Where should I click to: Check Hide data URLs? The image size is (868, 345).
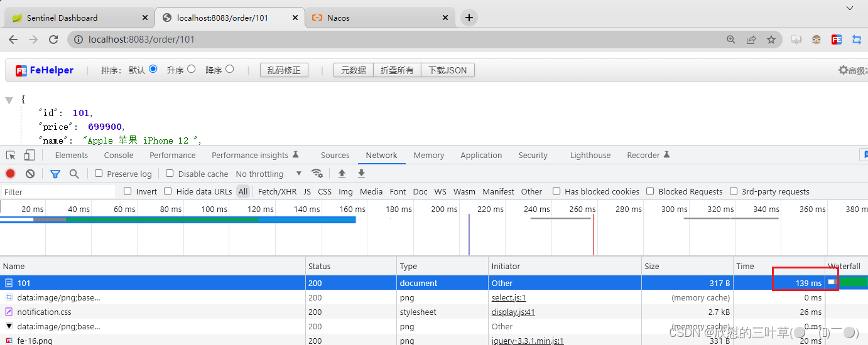pos(168,191)
